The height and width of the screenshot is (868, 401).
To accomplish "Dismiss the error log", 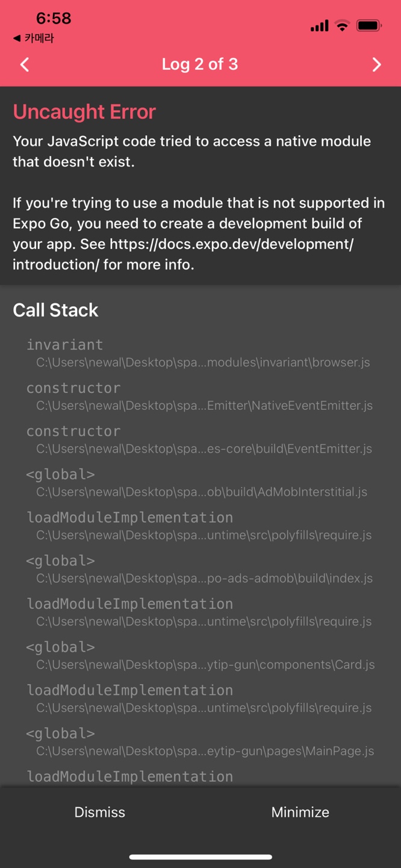I will click(100, 812).
